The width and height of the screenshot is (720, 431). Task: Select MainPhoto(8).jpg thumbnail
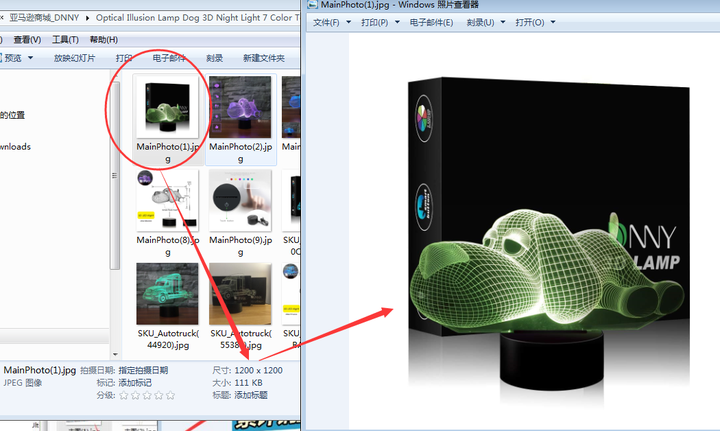coord(168,201)
